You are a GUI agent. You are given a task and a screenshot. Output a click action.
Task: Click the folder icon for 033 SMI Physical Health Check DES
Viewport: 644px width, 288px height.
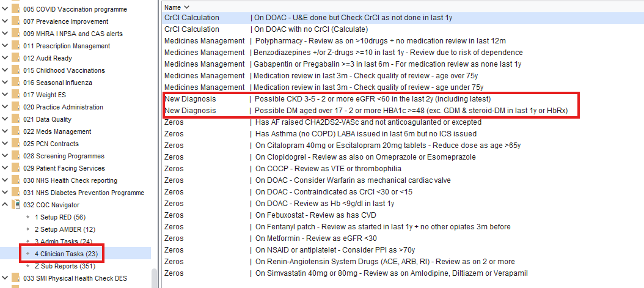coord(15,278)
